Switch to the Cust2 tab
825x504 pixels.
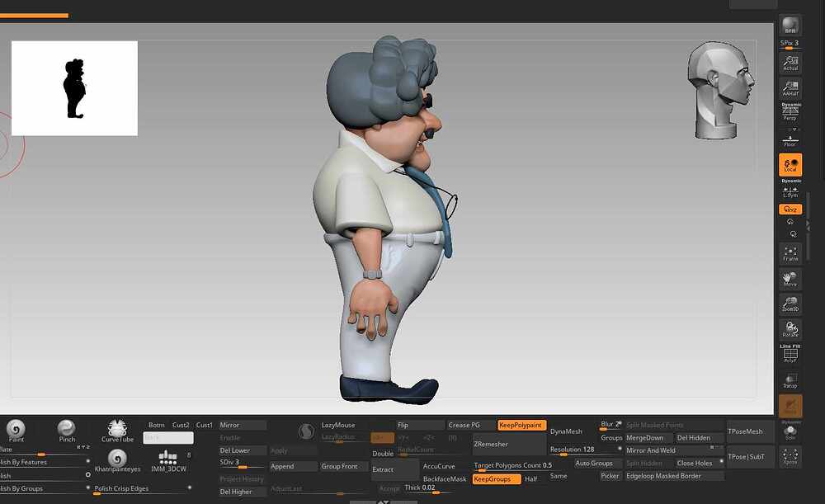coord(181,425)
